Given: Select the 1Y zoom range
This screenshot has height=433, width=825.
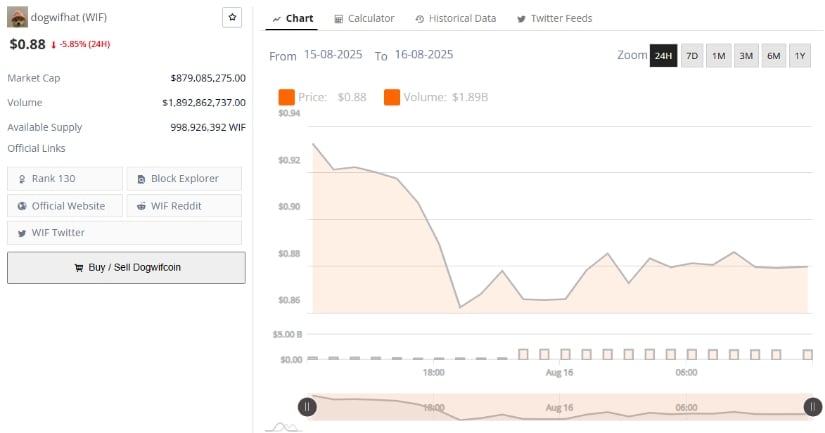Looking at the screenshot, I should pyautogui.click(x=800, y=55).
